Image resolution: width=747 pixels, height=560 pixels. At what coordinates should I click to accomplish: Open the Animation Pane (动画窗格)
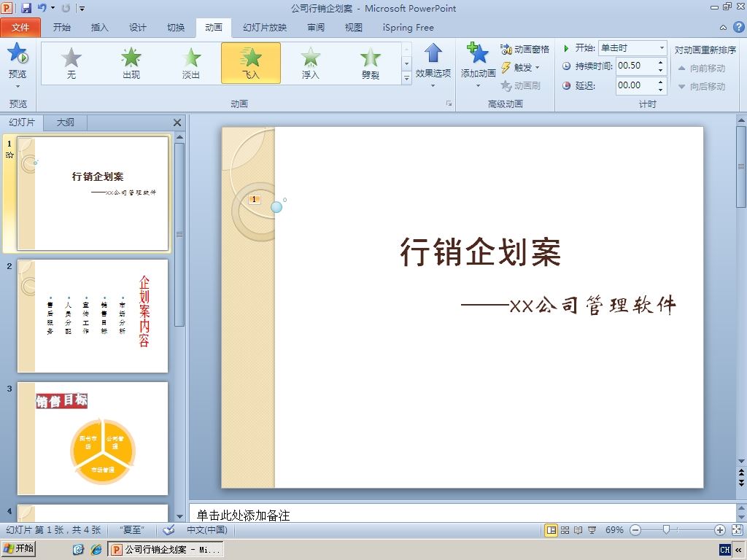525,49
